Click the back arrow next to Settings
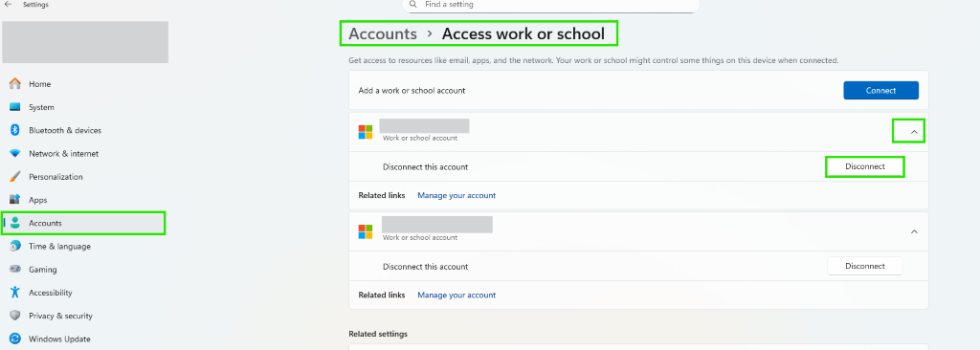The image size is (980, 350). (8, 5)
